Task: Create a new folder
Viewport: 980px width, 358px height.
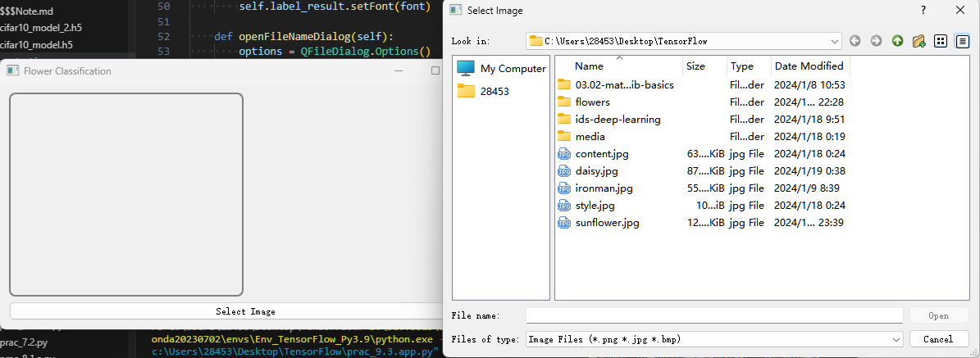Action: 918,41
